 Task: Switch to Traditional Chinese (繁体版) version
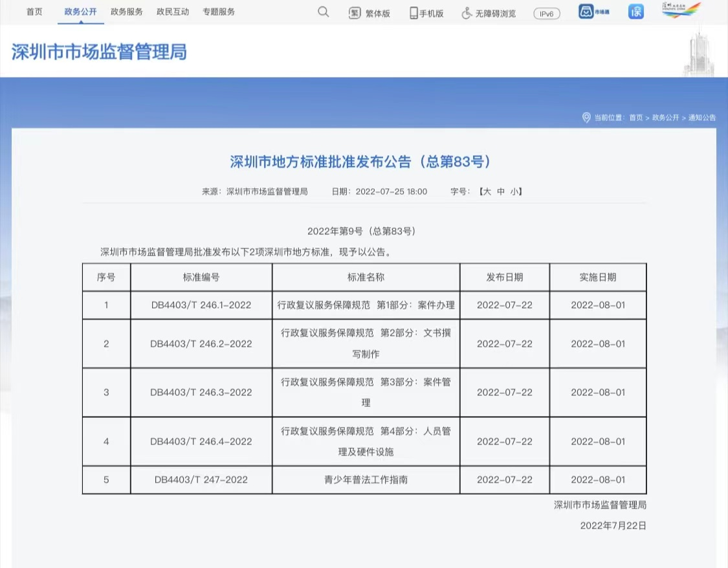coord(370,13)
